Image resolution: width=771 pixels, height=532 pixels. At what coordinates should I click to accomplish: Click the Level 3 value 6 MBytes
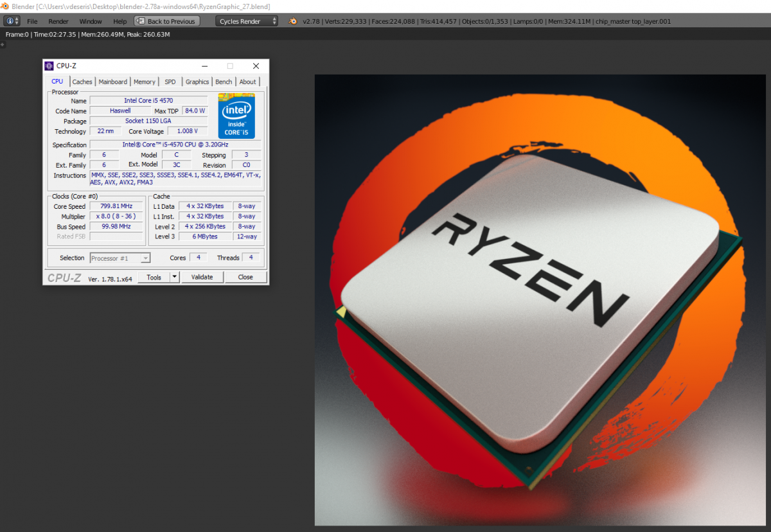(205, 236)
